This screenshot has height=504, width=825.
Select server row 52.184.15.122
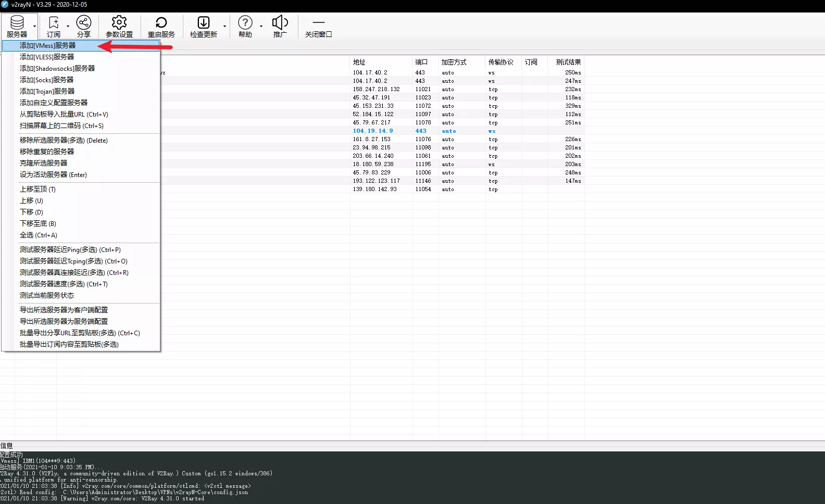(372, 115)
